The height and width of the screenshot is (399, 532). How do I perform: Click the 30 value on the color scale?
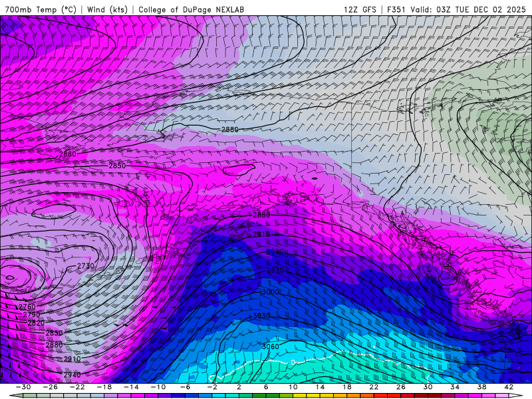(x=428, y=387)
